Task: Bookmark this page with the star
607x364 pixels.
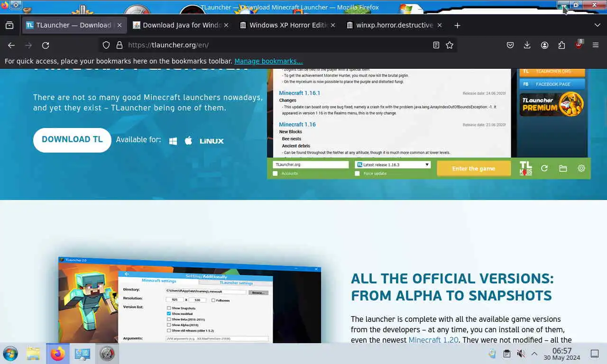Action: click(450, 45)
